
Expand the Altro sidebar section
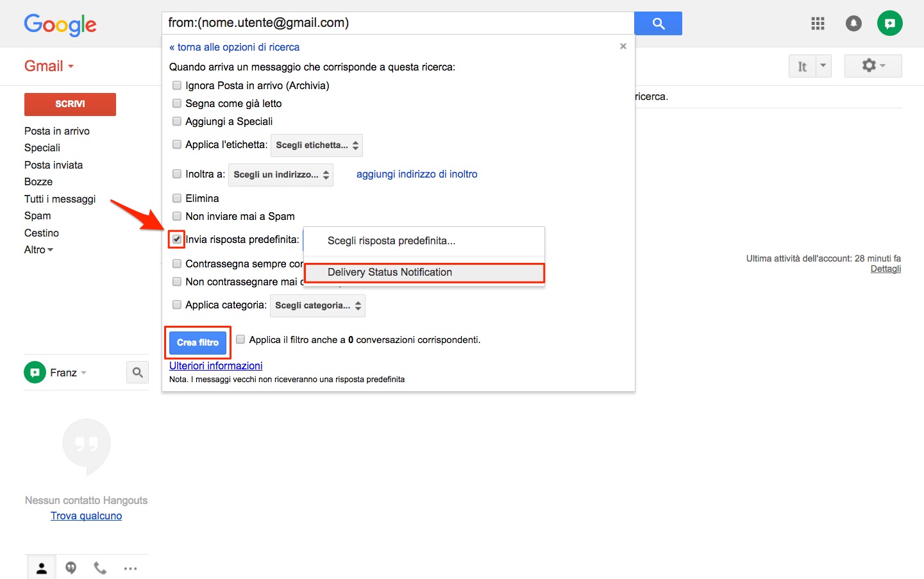(x=38, y=249)
